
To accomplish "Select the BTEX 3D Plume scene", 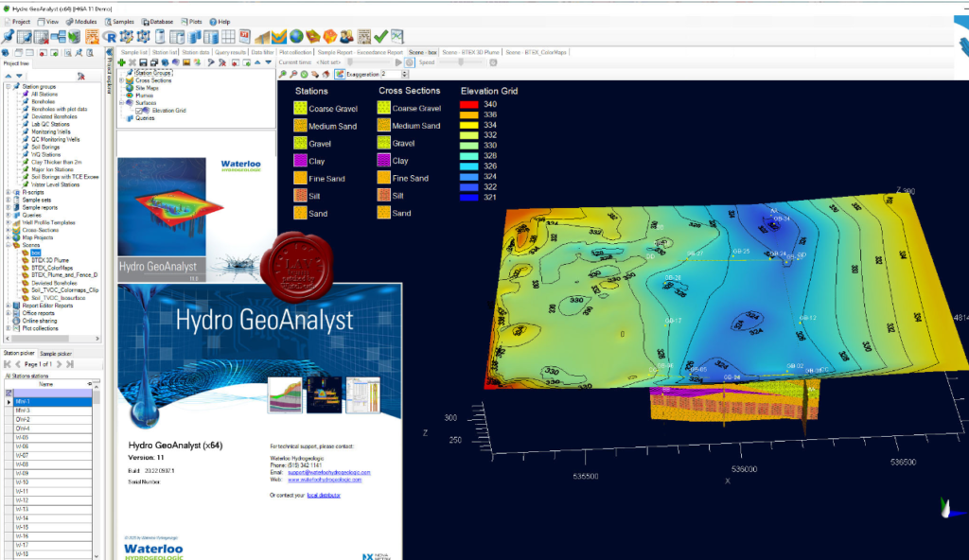I will click(x=50, y=260).
